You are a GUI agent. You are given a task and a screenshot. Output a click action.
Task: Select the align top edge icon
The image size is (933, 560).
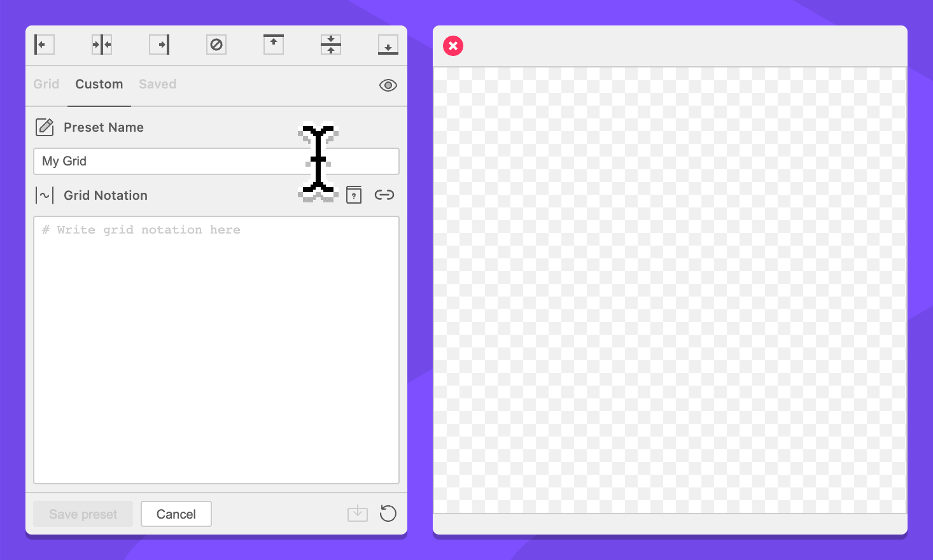click(274, 45)
